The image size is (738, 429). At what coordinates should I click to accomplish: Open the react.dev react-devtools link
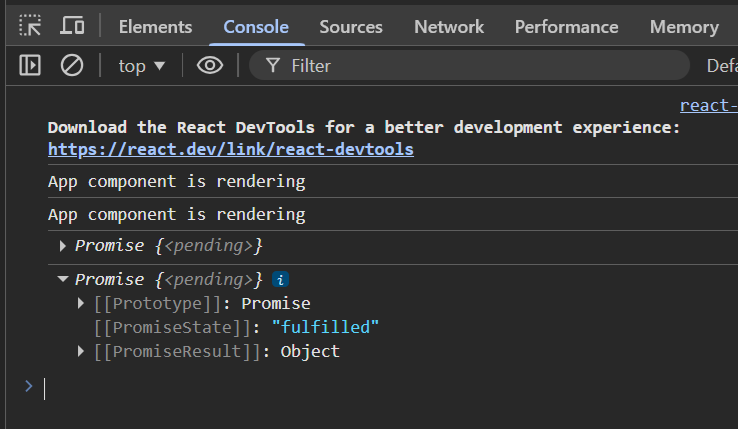pyautogui.click(x=231, y=150)
